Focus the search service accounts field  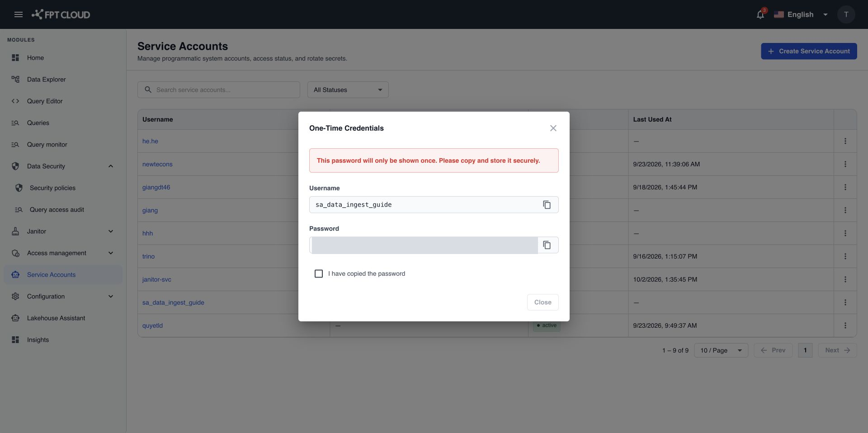pyautogui.click(x=219, y=90)
